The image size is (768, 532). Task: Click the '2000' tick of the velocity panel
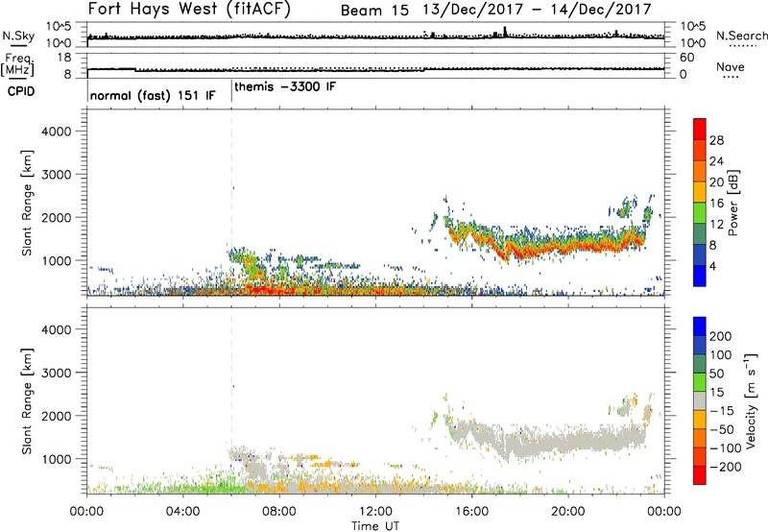pyautogui.click(x=56, y=416)
